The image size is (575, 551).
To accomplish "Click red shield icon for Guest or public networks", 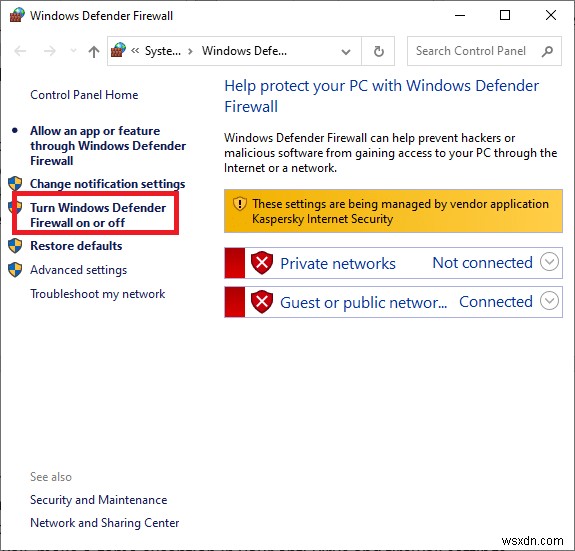I will pyautogui.click(x=262, y=302).
